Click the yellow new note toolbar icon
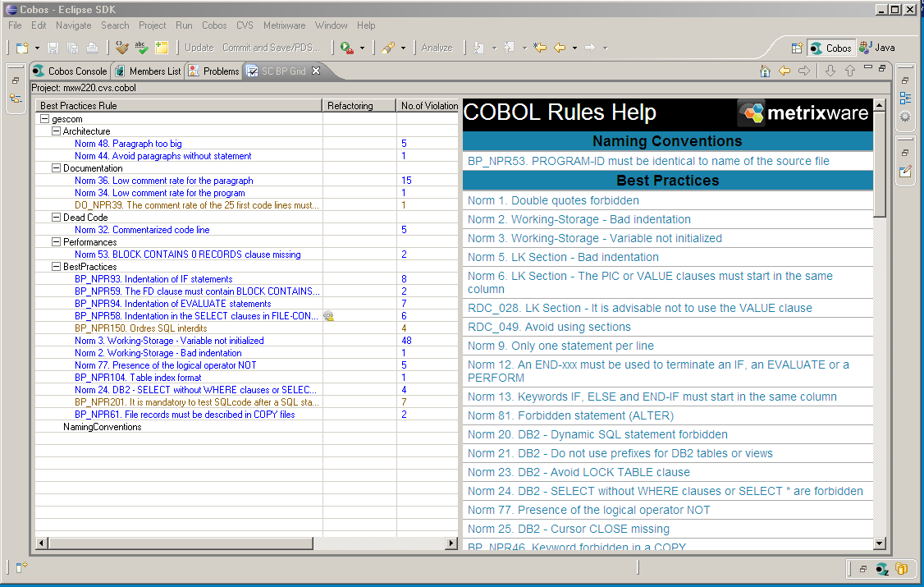Screen dimensions: 924x587 tap(162, 48)
